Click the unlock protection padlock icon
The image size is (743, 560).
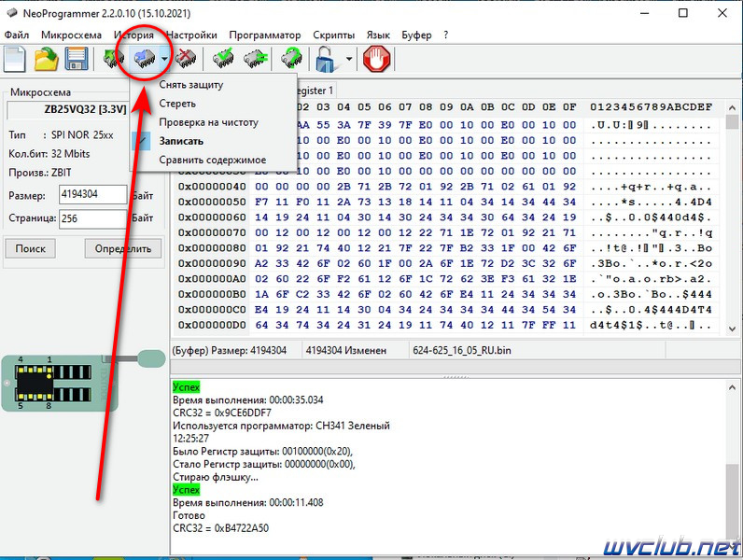click(327, 59)
